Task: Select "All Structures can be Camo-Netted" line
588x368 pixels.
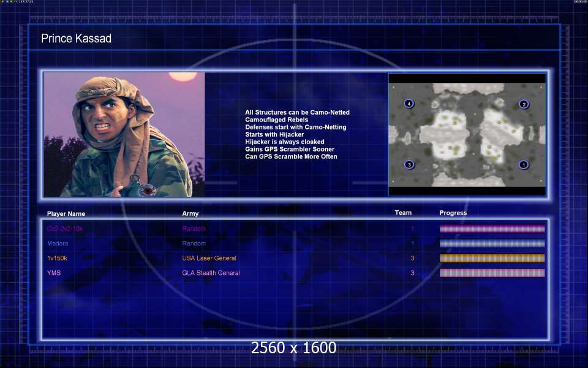Action: pos(298,112)
